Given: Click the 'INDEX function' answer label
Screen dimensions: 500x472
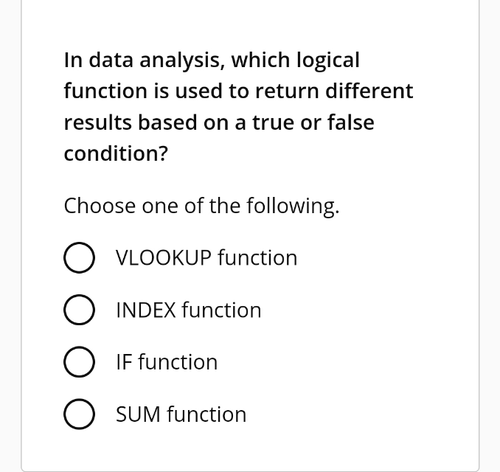Looking at the screenshot, I should [x=189, y=310].
